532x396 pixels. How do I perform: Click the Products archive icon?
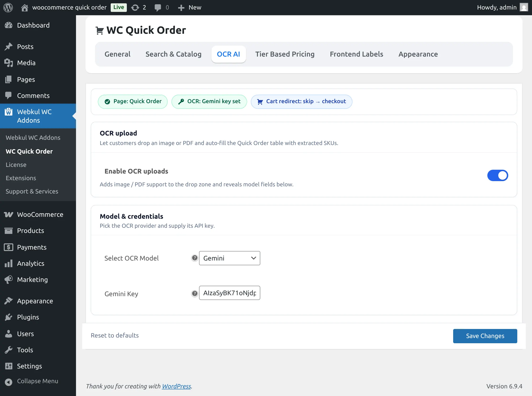(x=9, y=231)
